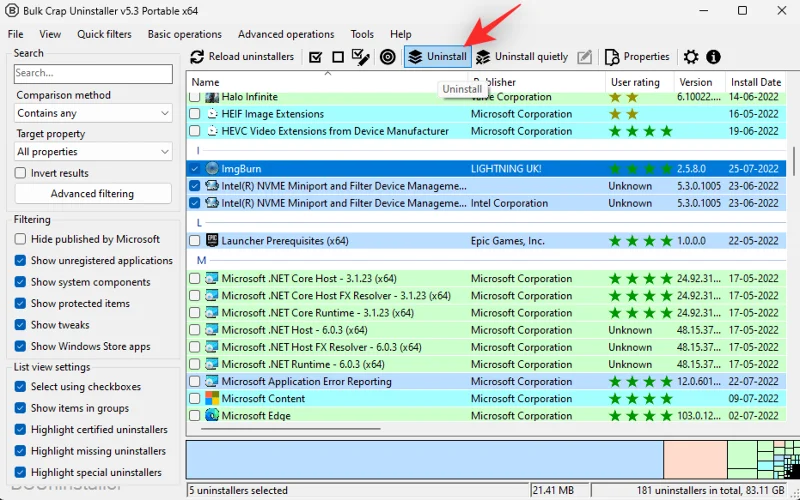This screenshot has height=500, width=800.
Task: Click the Reload uninstallers refresh icon
Action: (x=197, y=57)
